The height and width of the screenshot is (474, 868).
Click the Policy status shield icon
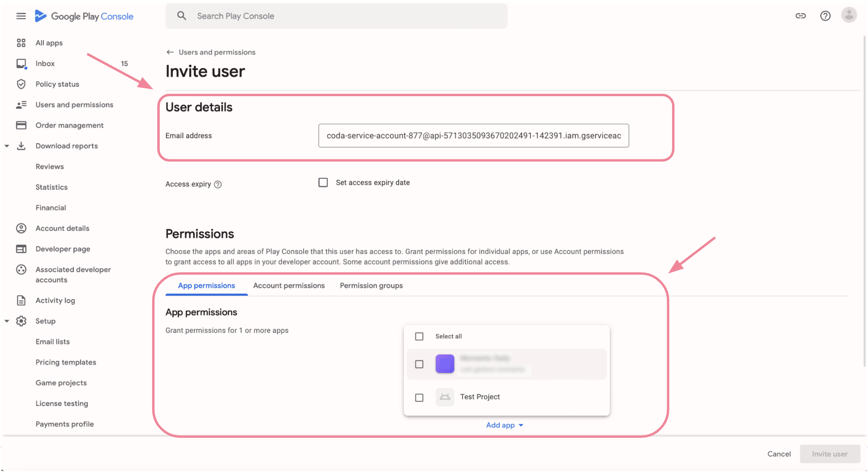21,84
